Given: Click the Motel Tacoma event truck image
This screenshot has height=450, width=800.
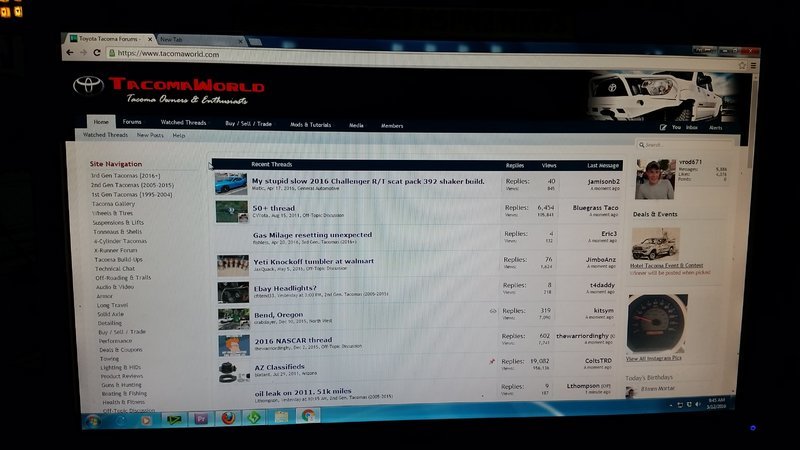Looking at the screenshot, I should pyautogui.click(x=655, y=244).
